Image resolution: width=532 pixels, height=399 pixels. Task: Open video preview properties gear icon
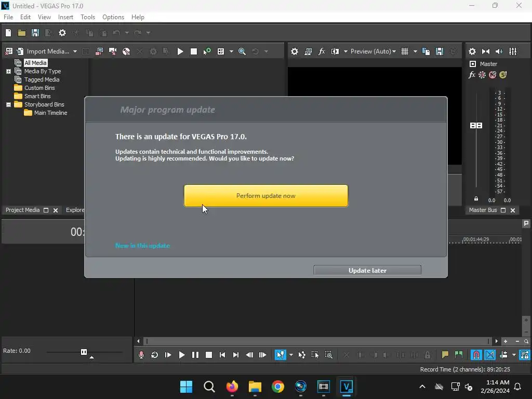click(x=295, y=51)
